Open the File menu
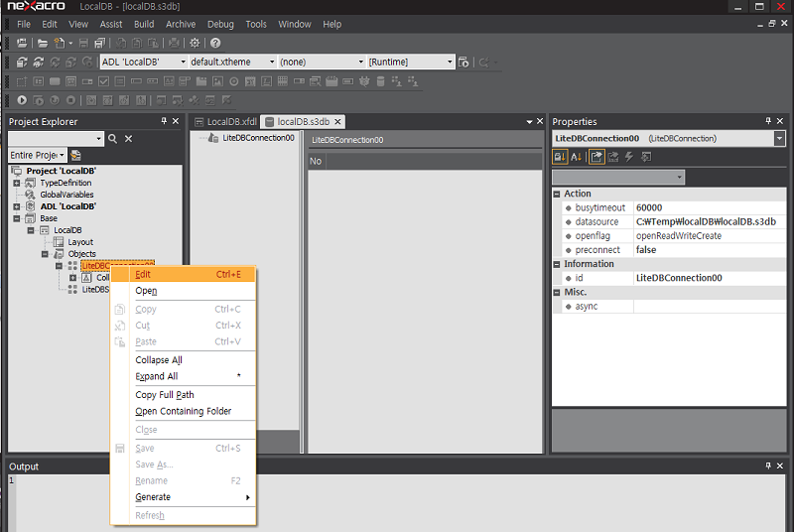Screen dimensions: 794x532 point(23,24)
